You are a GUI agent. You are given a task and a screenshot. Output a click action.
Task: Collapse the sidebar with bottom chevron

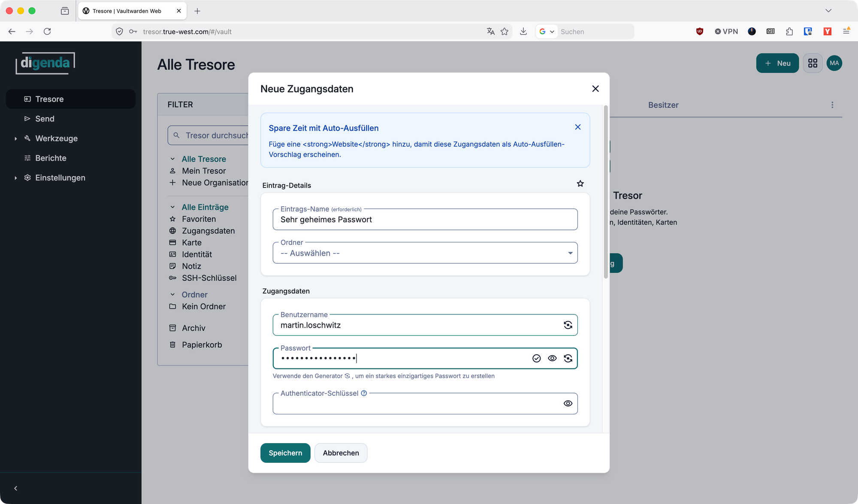(x=16, y=489)
